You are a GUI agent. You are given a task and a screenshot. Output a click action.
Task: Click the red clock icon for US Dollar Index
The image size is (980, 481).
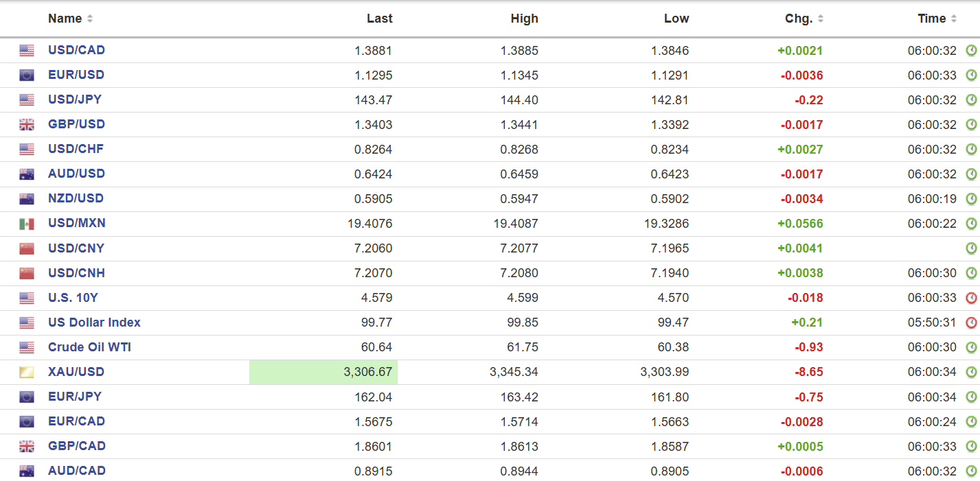[971, 322]
